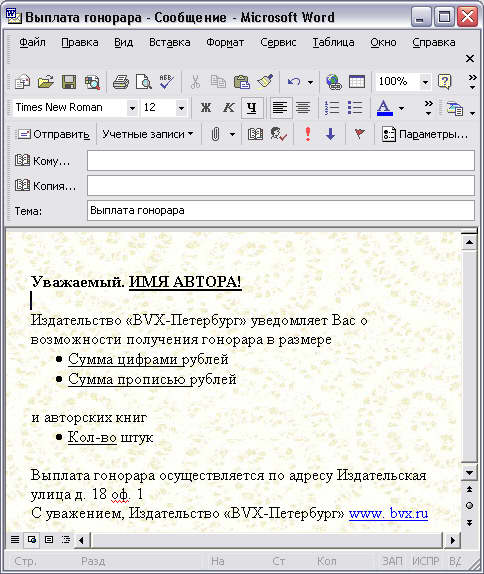This screenshot has width=484, height=574.
Task: Click the Тема field with Выплата гонорара
Action: 281,210
